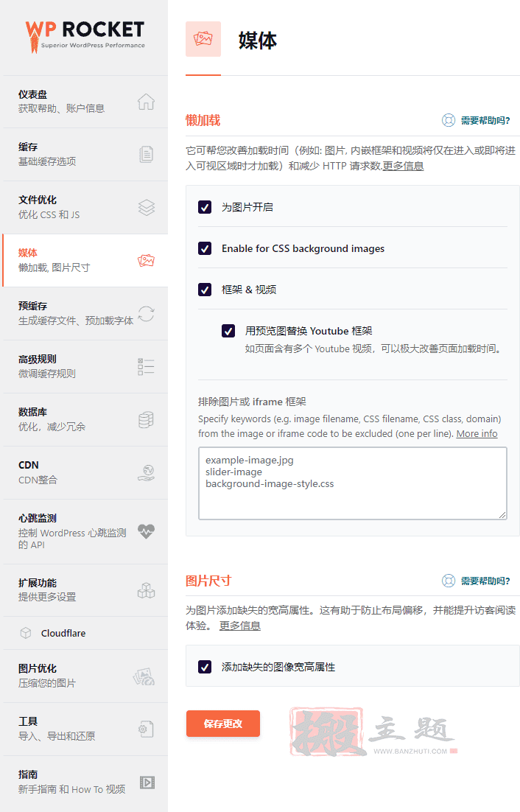Click the image optimization pictures icon
The image size is (520, 812).
point(144,676)
